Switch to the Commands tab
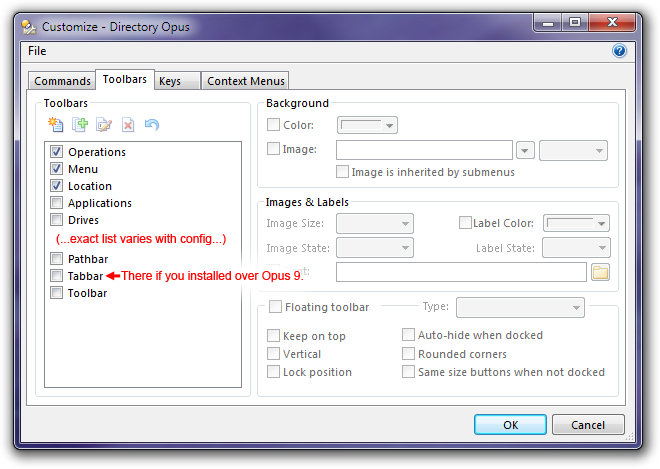 click(62, 81)
